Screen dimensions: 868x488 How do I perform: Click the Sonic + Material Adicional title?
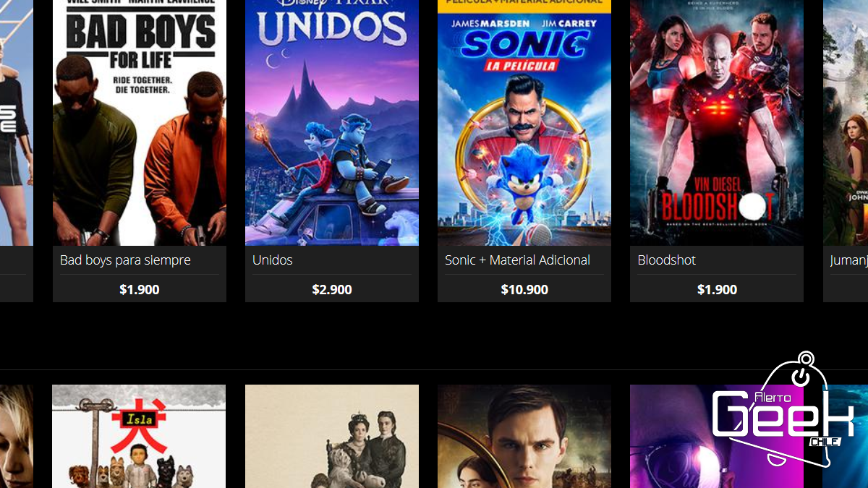[x=517, y=260]
